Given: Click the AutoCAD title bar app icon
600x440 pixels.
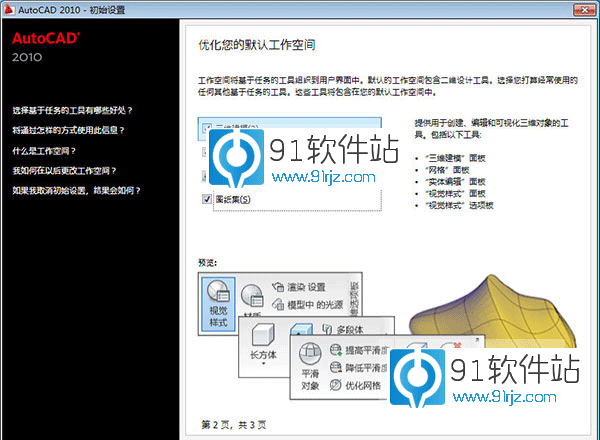Looking at the screenshot, I should (x=9, y=9).
